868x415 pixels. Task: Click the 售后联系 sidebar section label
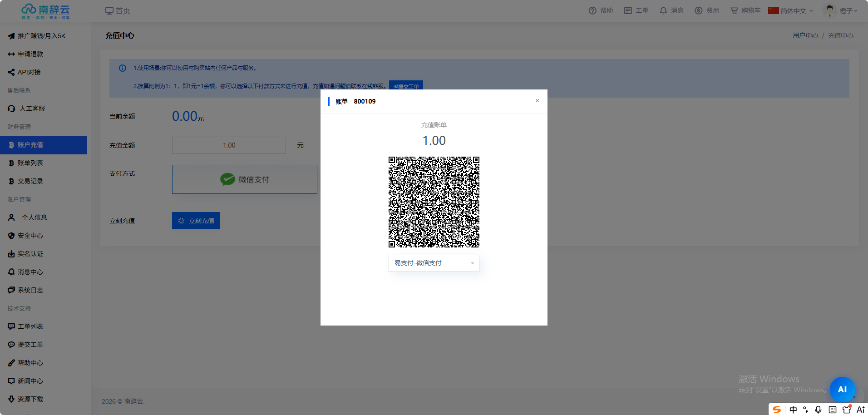[19, 90]
